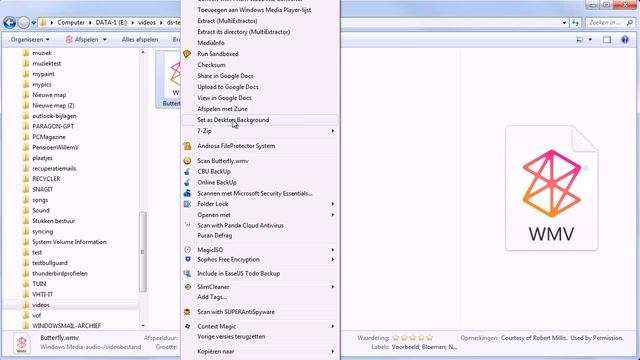Select the WINDOWSMAIL-ARCHIEF folder
This screenshot has width=640, height=360.
[x=66, y=326]
